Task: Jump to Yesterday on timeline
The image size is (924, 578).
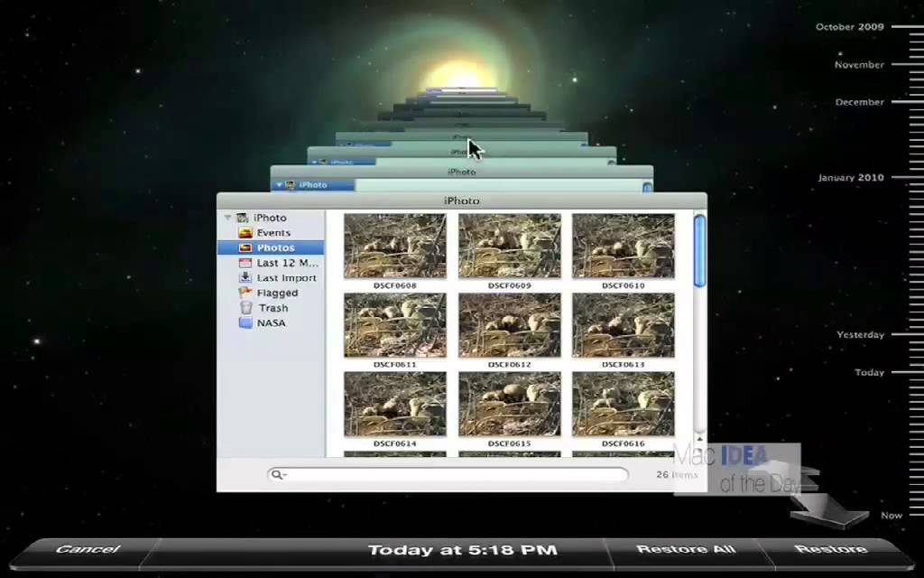Action: click(860, 334)
